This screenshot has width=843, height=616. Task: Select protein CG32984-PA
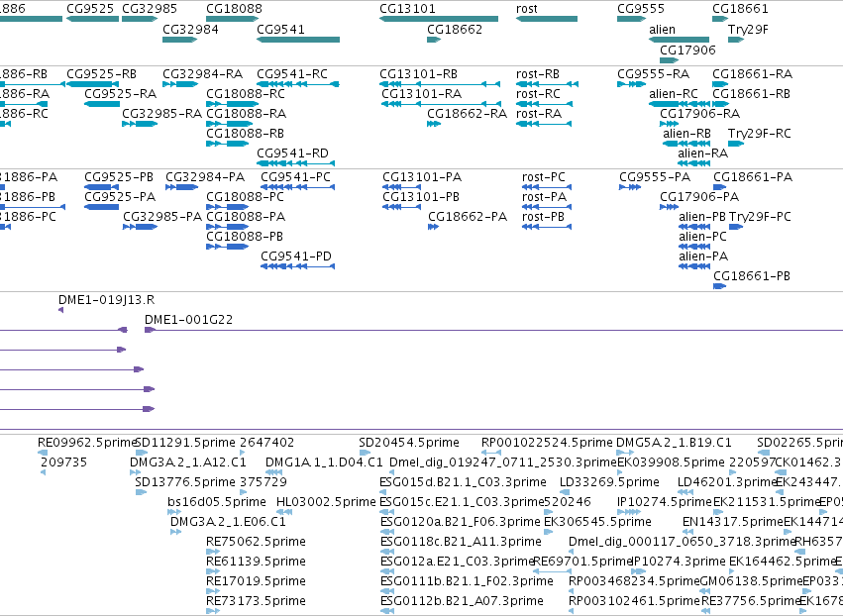pyautogui.click(x=205, y=177)
